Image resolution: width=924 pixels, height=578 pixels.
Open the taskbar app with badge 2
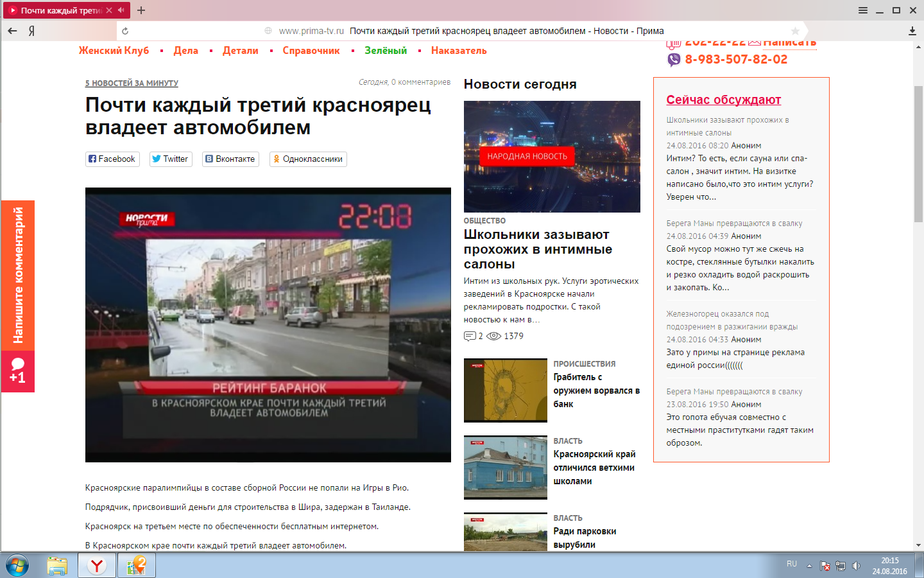[x=137, y=566]
